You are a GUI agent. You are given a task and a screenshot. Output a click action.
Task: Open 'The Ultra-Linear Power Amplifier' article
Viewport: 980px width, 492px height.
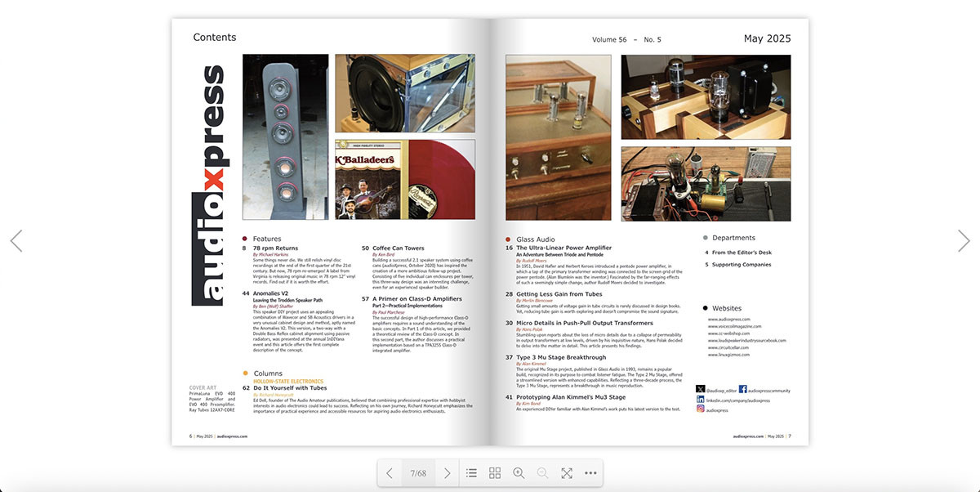[x=563, y=248]
